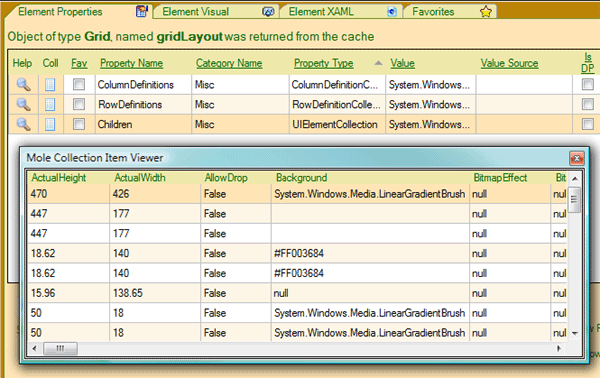Open help for ColumnDefinitions property
Image resolution: width=600 pixels, height=378 pixels.
tap(23, 85)
